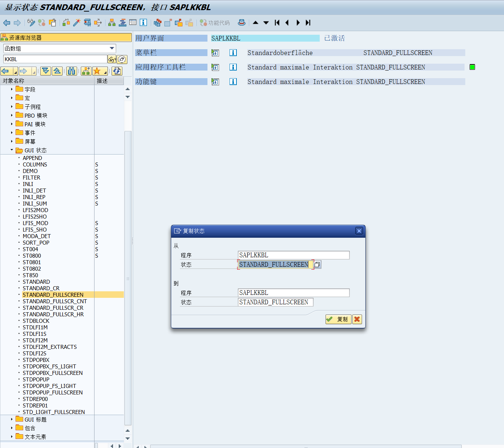The width and height of the screenshot is (504, 448).
Task: Click the window button right of KKBL field
Action: pyautogui.click(x=122, y=59)
